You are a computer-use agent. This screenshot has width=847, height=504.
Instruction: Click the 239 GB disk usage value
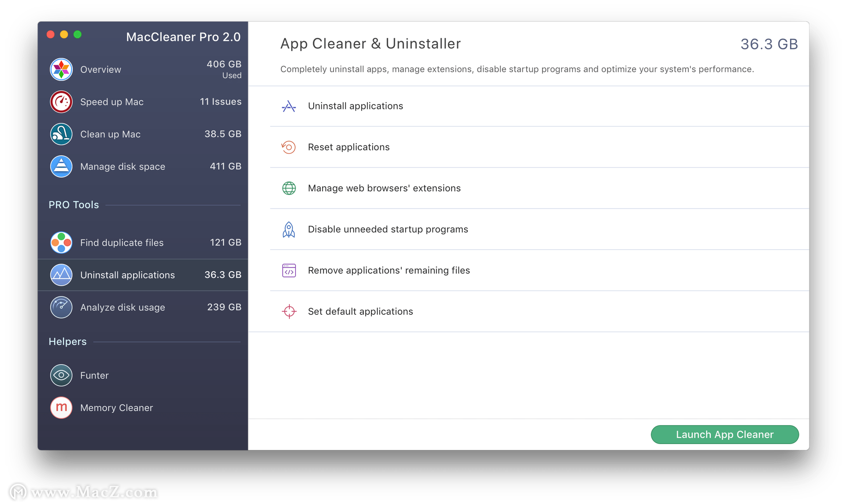click(x=224, y=307)
